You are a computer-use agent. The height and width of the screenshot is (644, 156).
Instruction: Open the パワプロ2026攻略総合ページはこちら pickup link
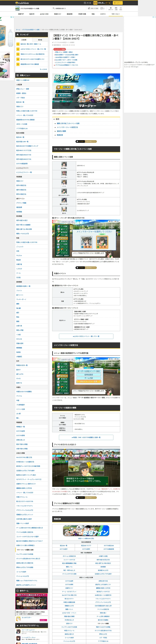(x=66, y=65)
